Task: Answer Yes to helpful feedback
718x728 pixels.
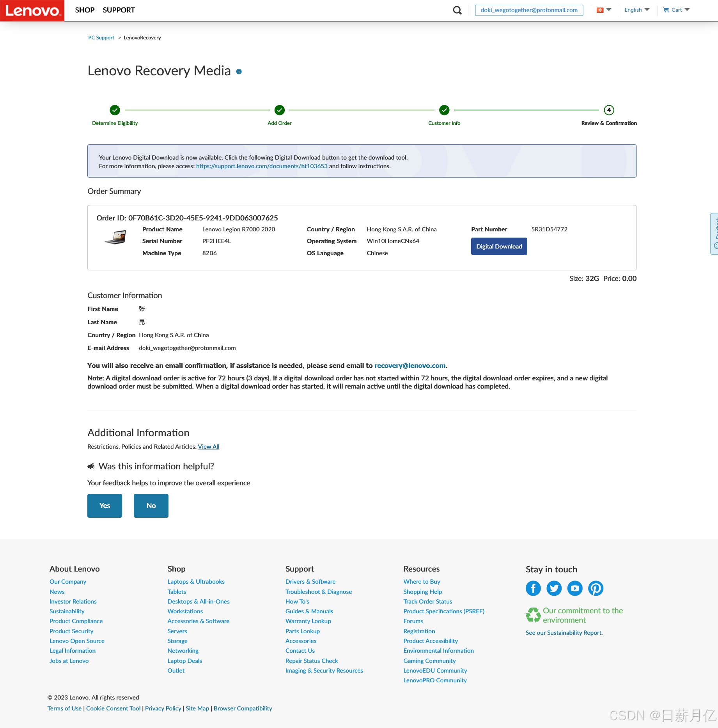Action: tap(105, 506)
